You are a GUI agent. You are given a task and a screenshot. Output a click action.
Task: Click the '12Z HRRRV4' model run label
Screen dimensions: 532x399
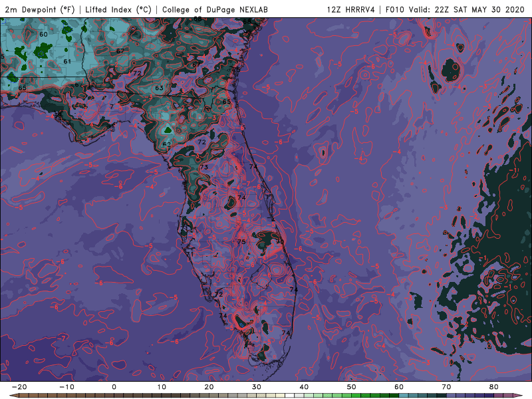click(x=351, y=9)
